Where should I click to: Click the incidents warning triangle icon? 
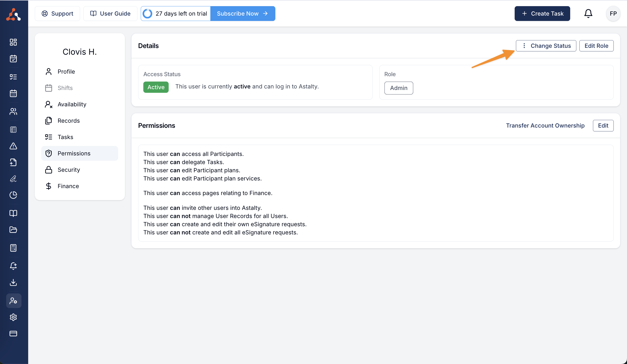pos(13,146)
